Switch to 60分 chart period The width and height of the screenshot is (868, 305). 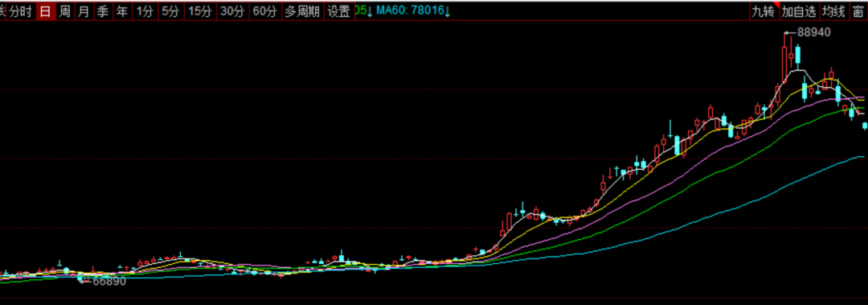[x=264, y=11]
